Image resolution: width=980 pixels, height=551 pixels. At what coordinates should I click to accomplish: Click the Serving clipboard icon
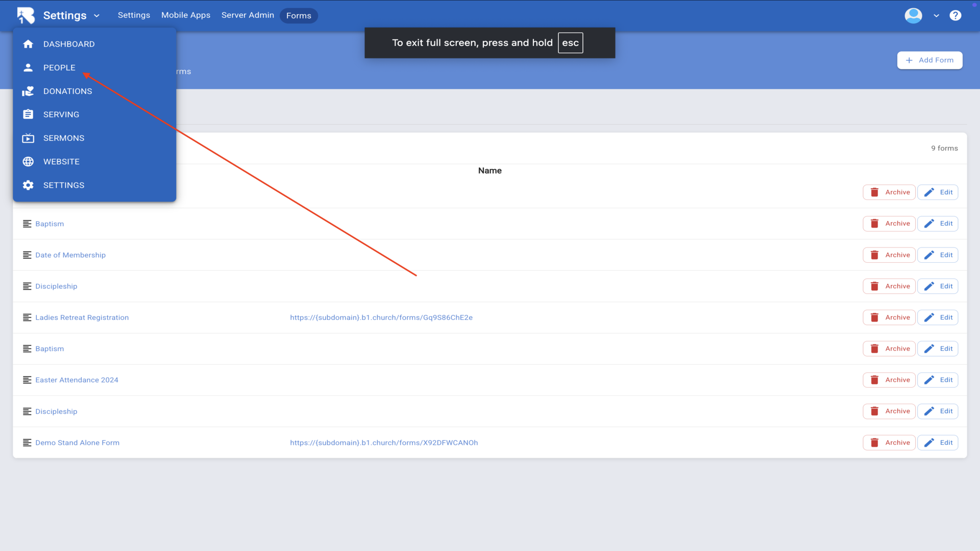coord(28,114)
